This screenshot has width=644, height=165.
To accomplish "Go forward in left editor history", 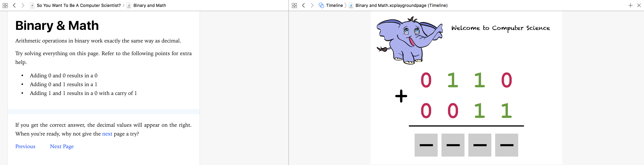I will click(x=23, y=5).
